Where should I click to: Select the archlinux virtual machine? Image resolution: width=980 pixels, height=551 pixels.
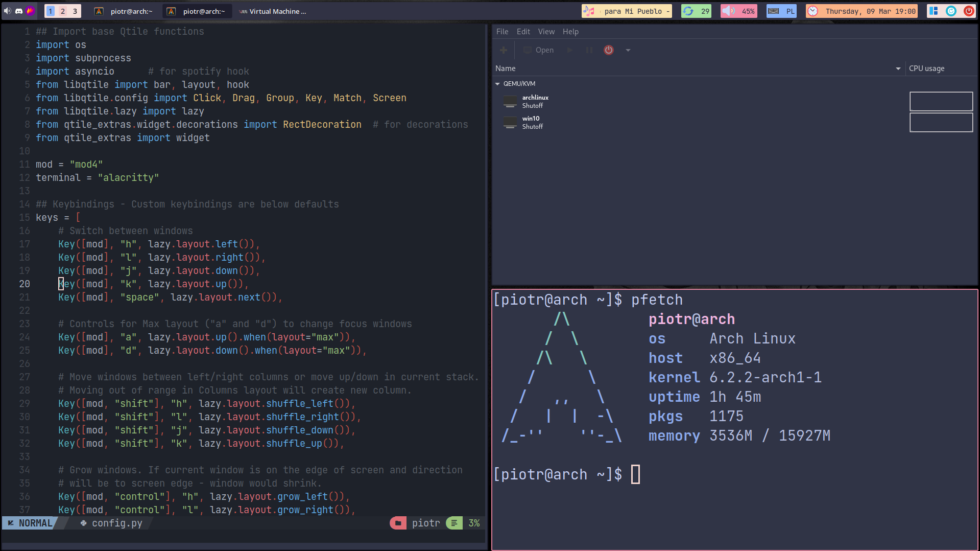coord(735,101)
